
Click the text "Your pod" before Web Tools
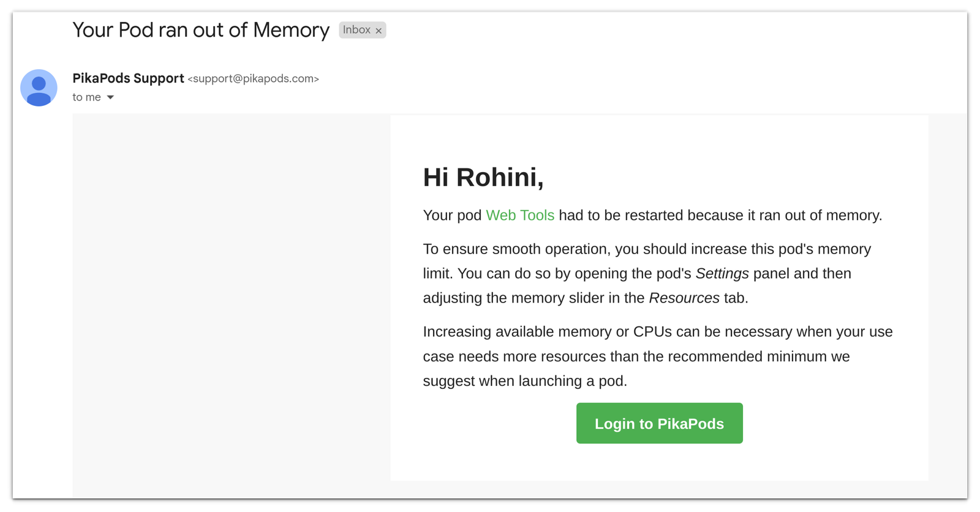(x=452, y=216)
